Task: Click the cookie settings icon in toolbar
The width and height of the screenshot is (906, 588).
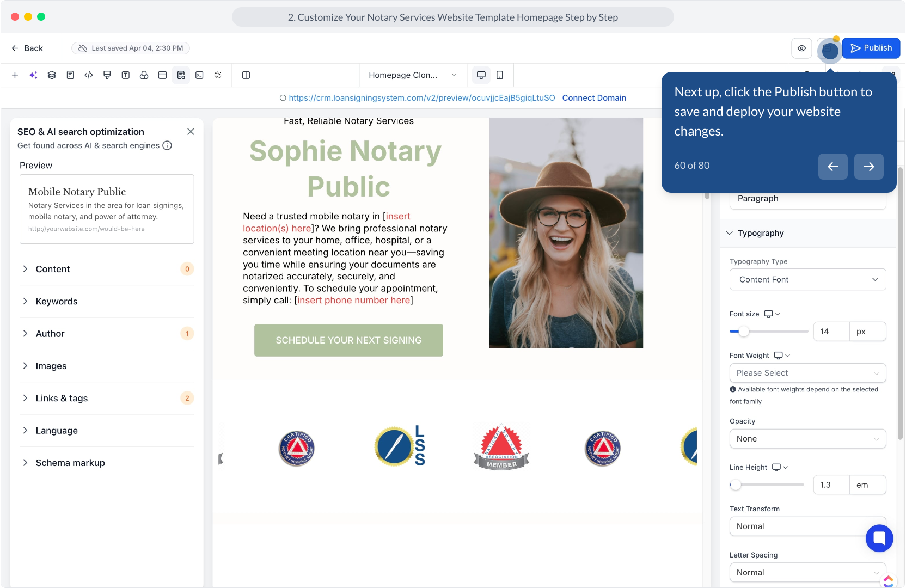Action: [218, 75]
